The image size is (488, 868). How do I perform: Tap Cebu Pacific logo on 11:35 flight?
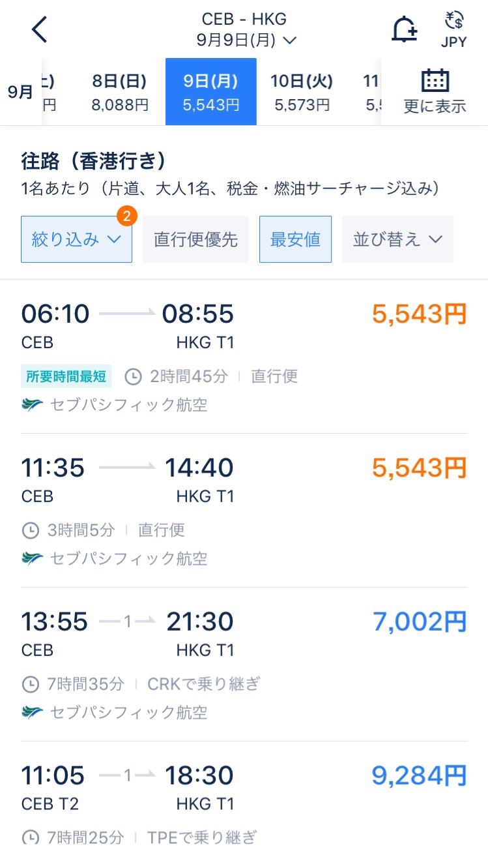pos(32,559)
